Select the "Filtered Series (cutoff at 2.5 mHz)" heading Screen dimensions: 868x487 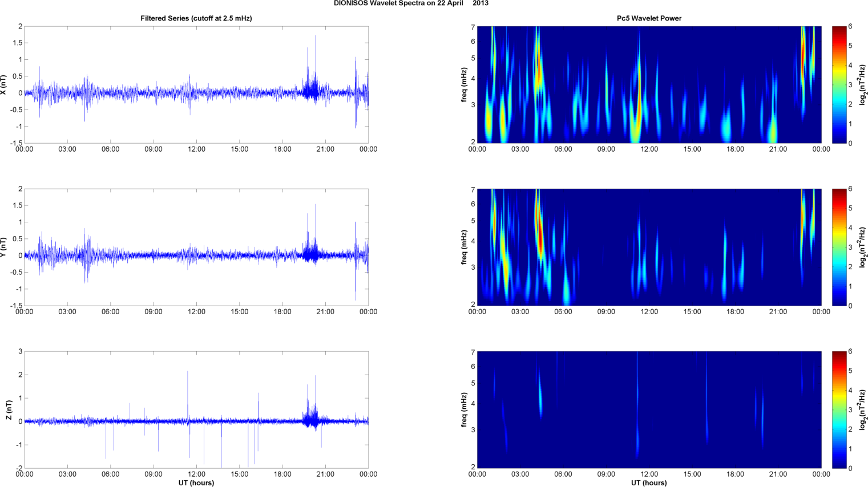[x=196, y=18]
